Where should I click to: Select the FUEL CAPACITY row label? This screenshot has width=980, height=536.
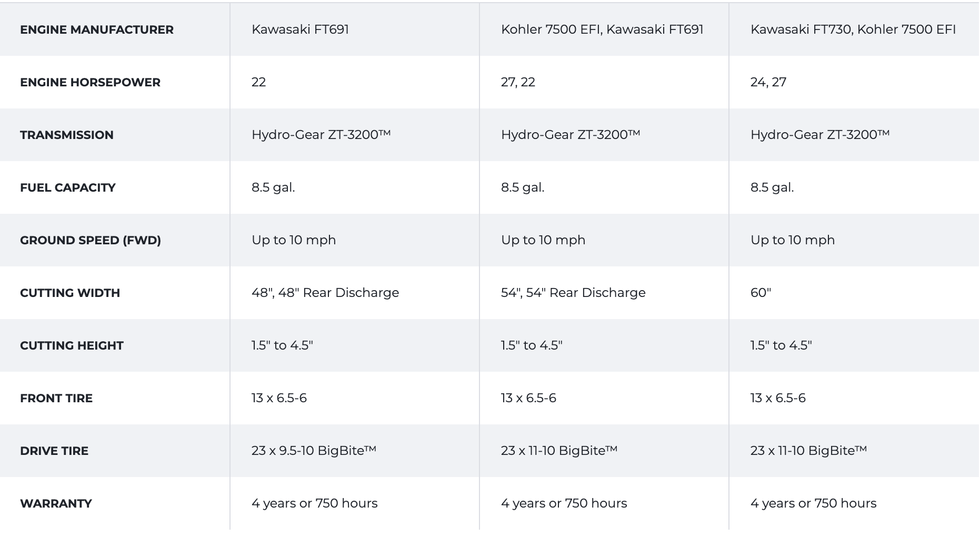[x=68, y=187]
